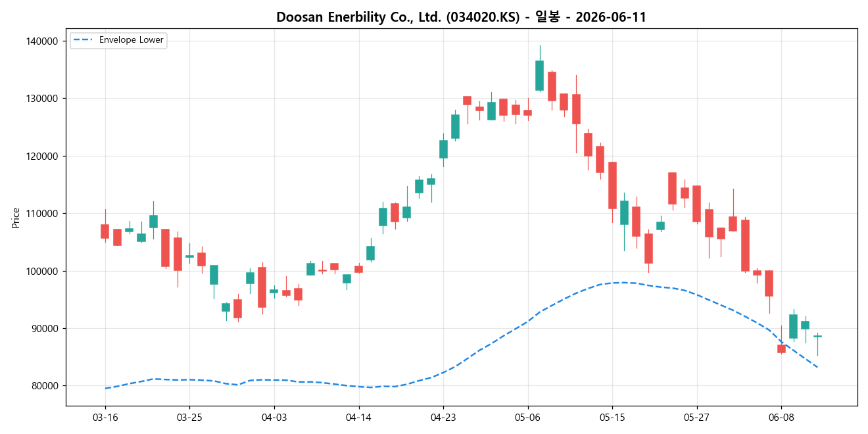Click the first red candle at 03-16
This screenshot has height=434, width=868.
click(105, 231)
